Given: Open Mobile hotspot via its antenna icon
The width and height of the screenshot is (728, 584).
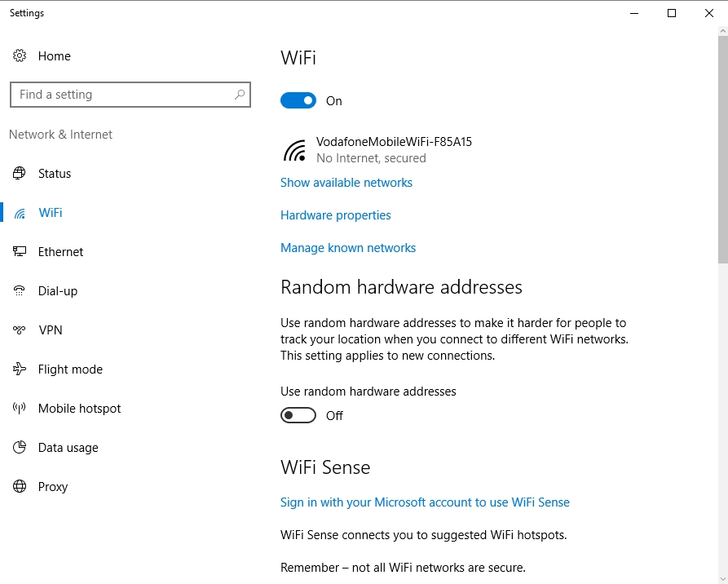Looking at the screenshot, I should tap(19, 408).
